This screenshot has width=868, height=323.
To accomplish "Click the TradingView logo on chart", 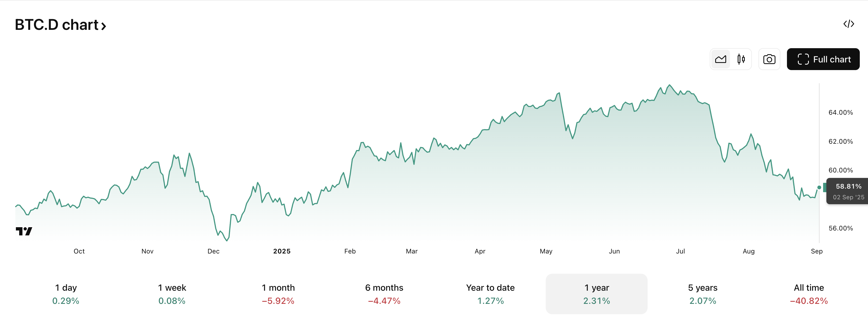I will click(24, 231).
